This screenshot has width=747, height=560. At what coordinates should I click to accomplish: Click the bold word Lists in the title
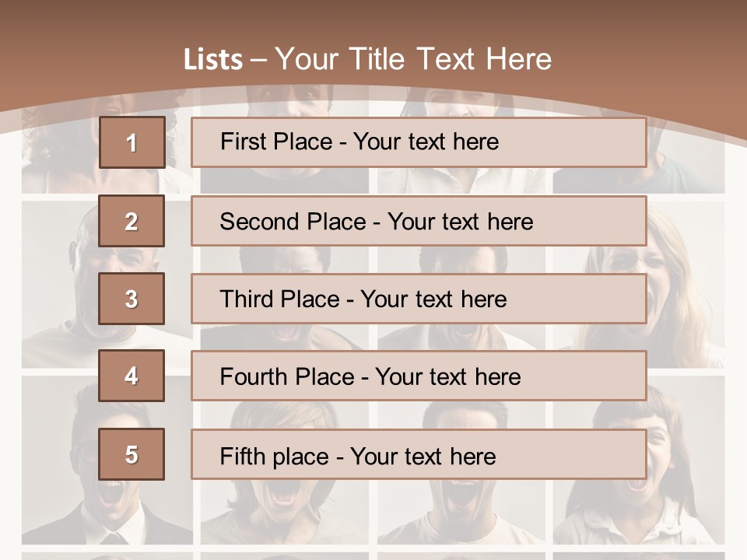pos(213,60)
